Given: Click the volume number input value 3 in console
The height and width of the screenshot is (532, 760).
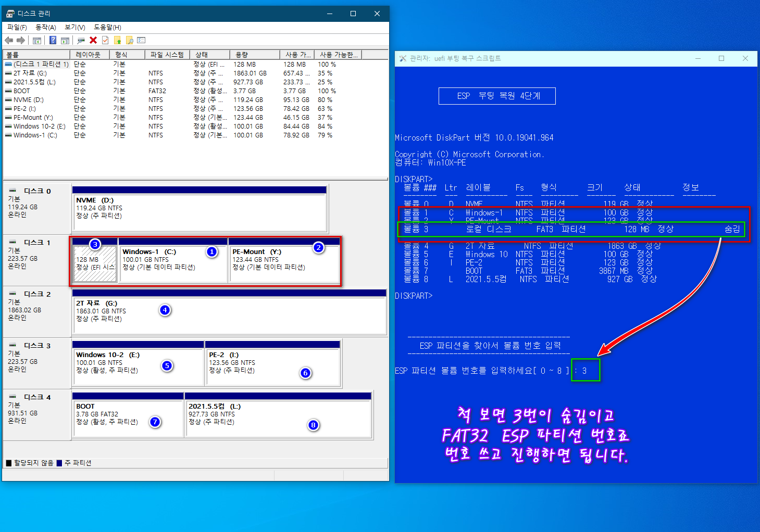Looking at the screenshot, I should 584,371.
